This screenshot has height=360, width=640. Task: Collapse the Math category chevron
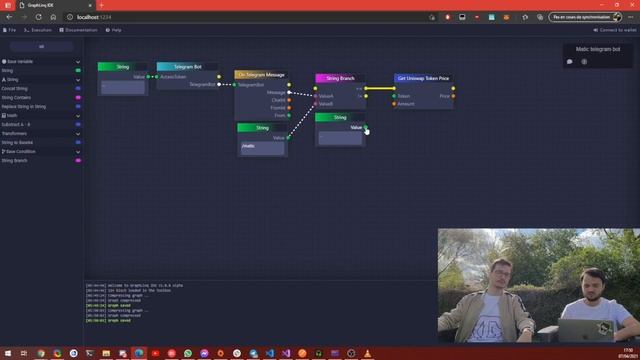78,116
